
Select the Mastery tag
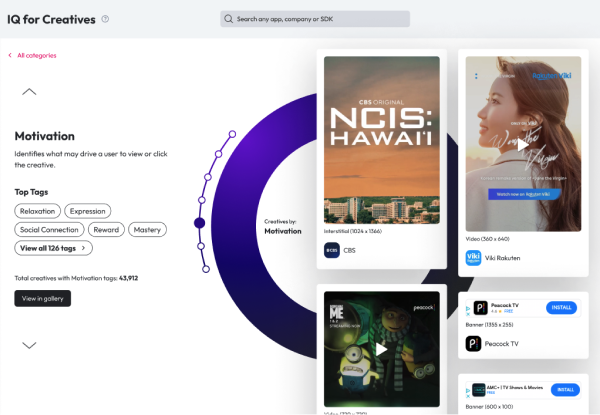click(x=147, y=229)
